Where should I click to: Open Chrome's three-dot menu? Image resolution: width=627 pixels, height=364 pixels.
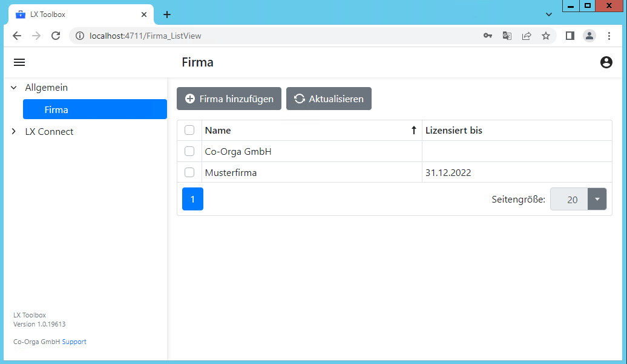click(x=608, y=36)
